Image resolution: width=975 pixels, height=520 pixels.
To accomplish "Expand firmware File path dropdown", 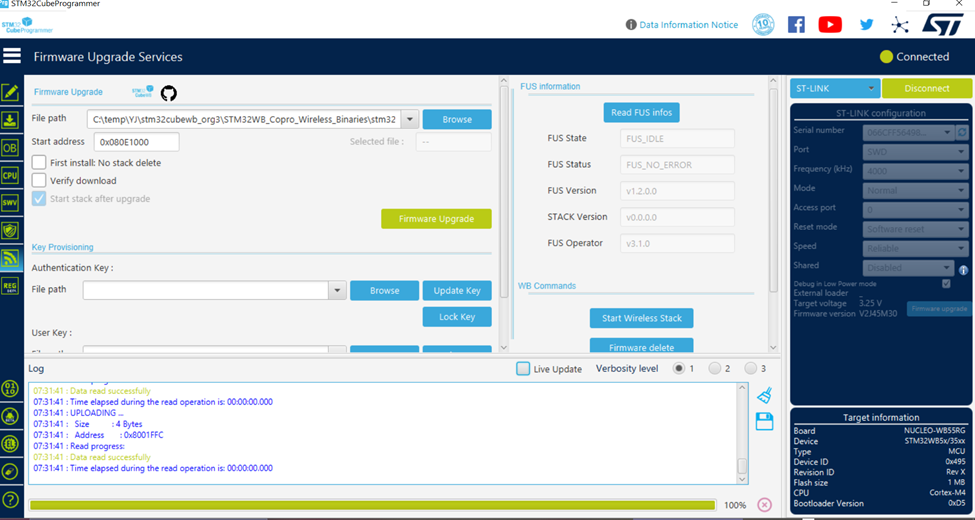I will pos(409,119).
